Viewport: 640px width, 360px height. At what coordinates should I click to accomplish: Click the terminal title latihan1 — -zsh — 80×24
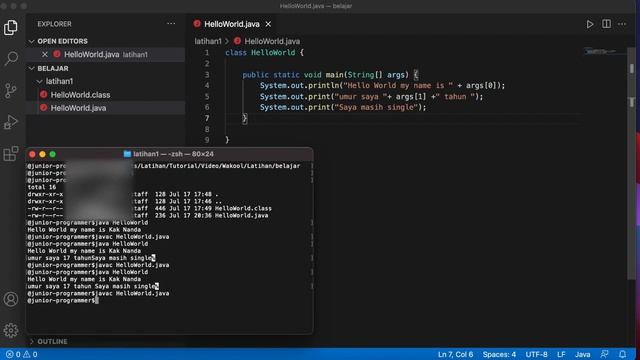click(173, 154)
